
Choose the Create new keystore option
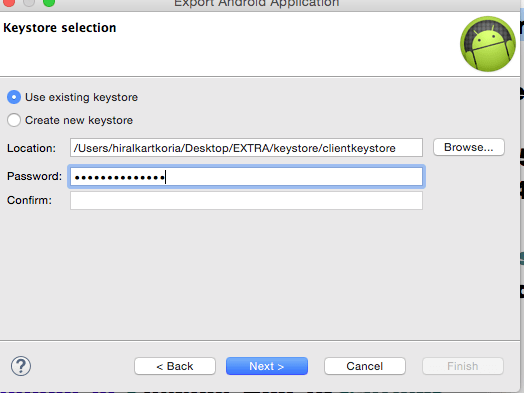pos(70,120)
